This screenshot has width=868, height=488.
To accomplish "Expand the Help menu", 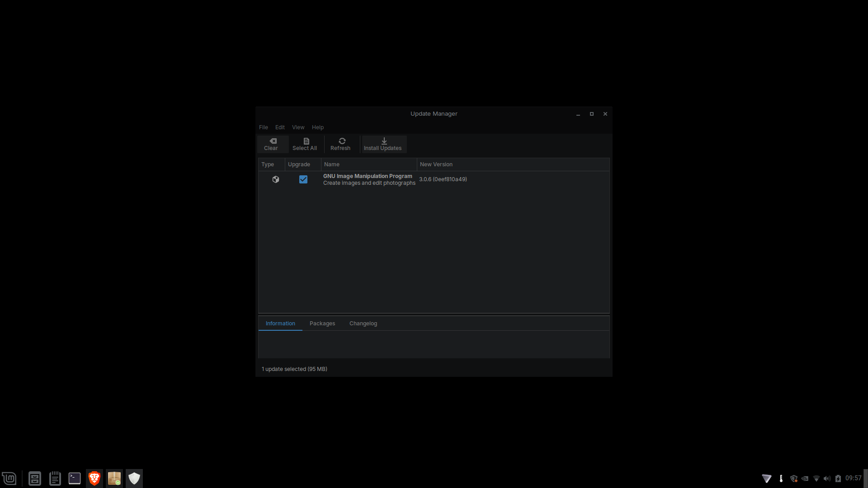I will 318,127.
